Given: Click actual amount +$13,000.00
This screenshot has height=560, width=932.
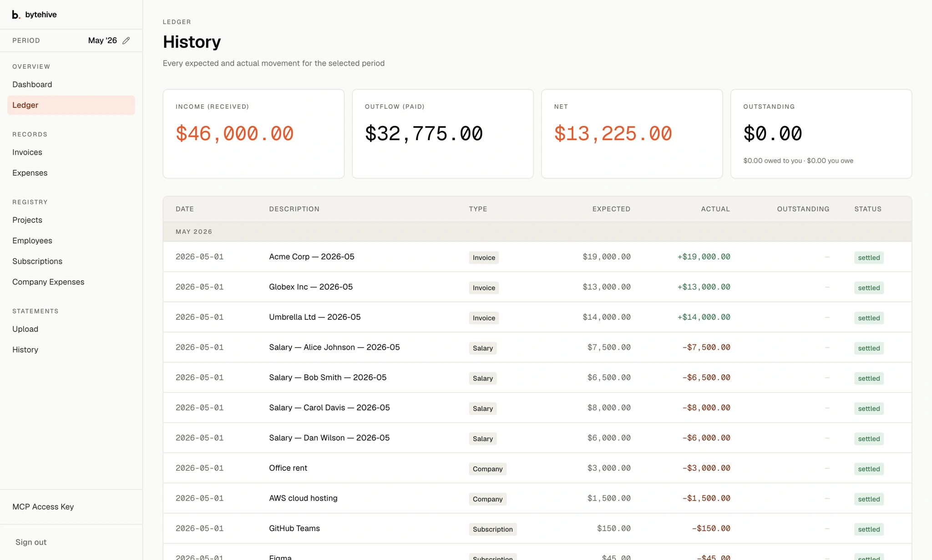Looking at the screenshot, I should point(704,287).
